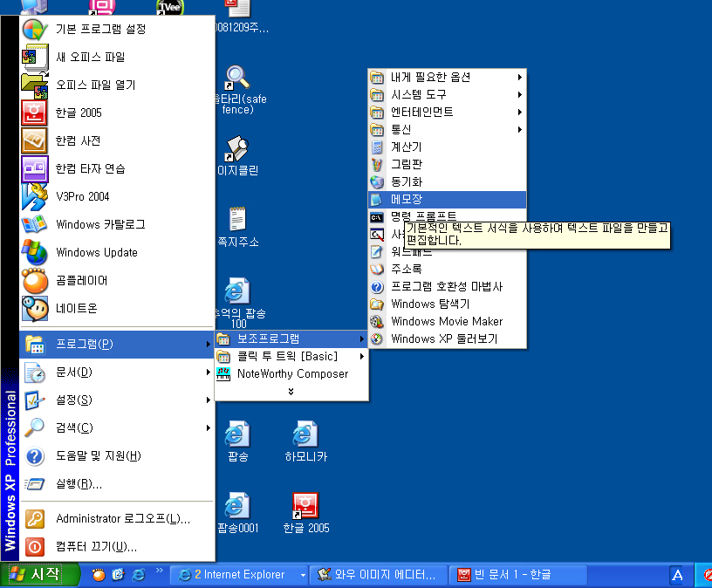Expand the 클릭 투 트윅 [Basic] submenu arrow
Image resolution: width=712 pixels, height=588 pixels.
[362, 357]
